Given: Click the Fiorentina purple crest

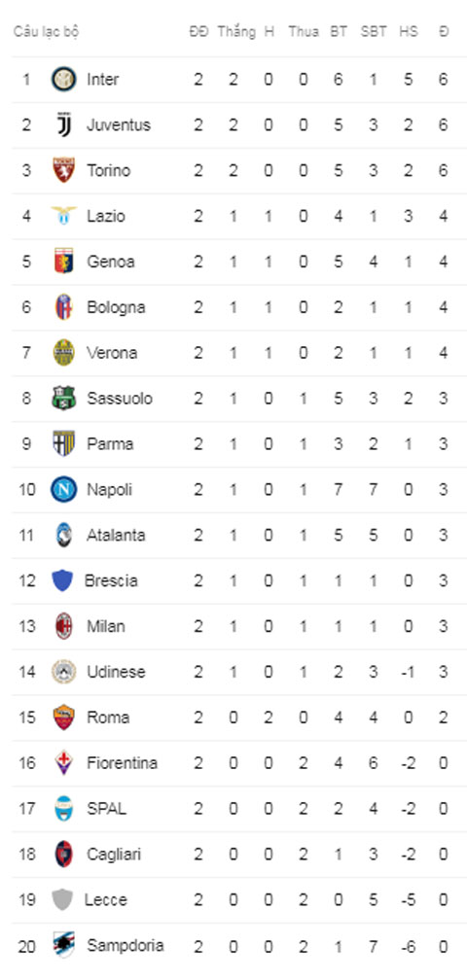Looking at the screenshot, I should click(x=64, y=762).
